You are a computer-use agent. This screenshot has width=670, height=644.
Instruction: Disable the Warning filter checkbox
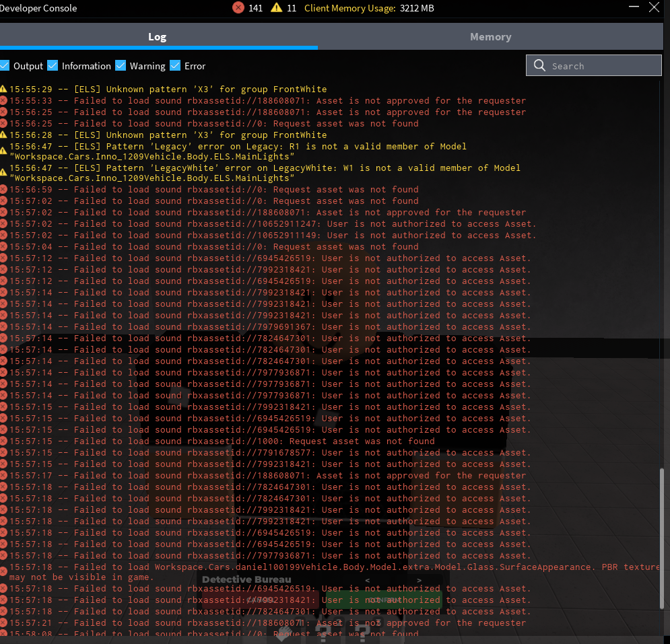[x=121, y=65]
